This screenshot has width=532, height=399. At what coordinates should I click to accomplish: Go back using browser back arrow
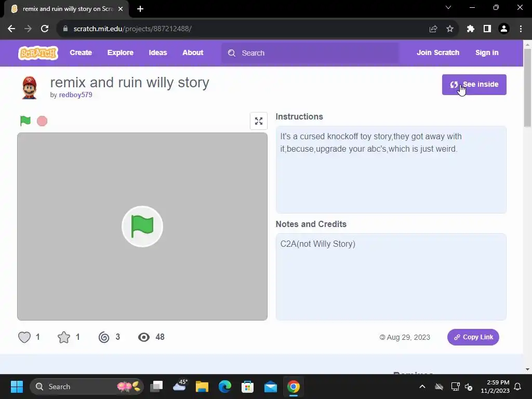[x=11, y=29]
